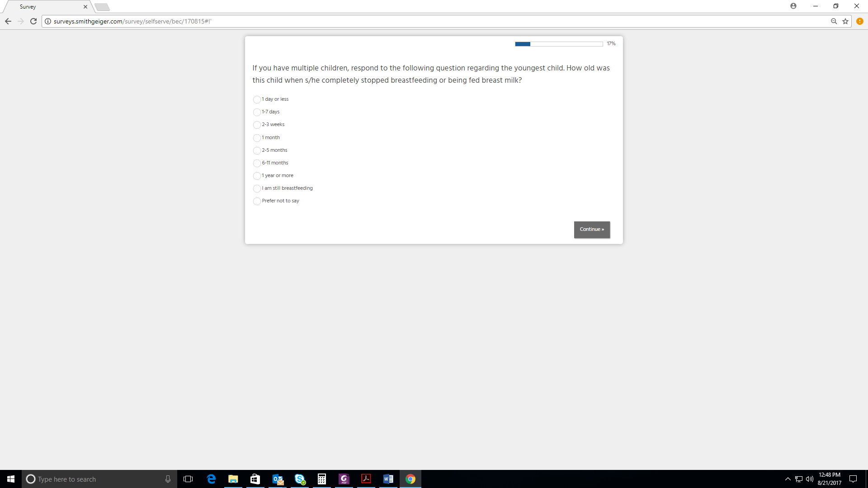Open a new browser tab
Viewport: 868px width, 488px height.
102,7
